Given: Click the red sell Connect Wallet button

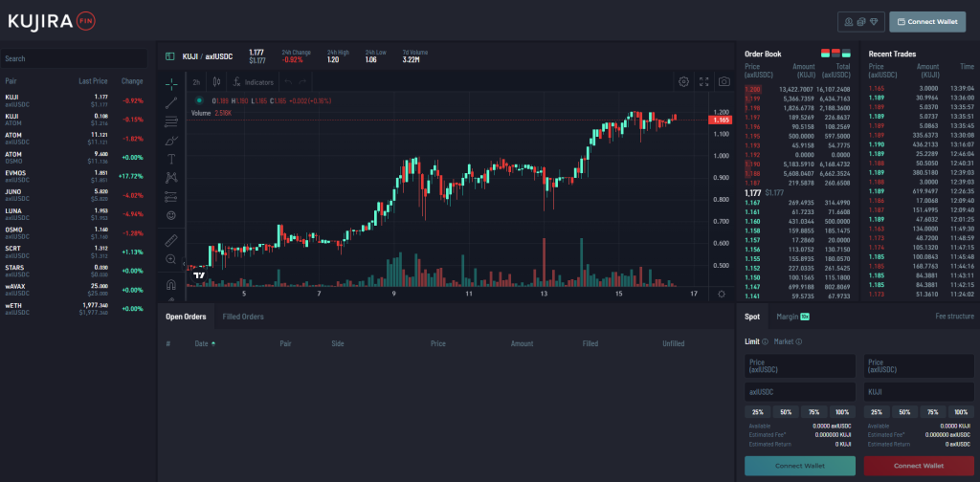Looking at the screenshot, I should click(x=918, y=466).
